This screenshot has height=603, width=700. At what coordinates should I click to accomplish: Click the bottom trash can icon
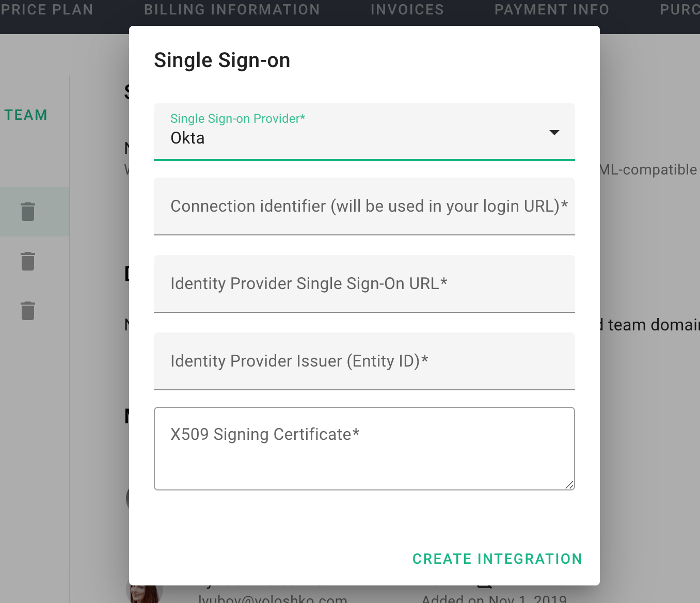click(28, 311)
